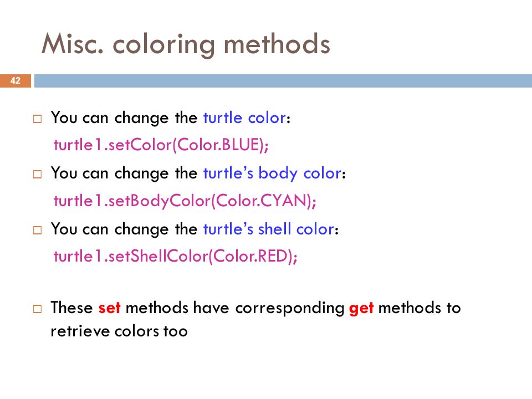This screenshot has height=399, width=532.
Task: Click the text 'retrieve colors too'
Action: pyautogui.click(x=119, y=331)
